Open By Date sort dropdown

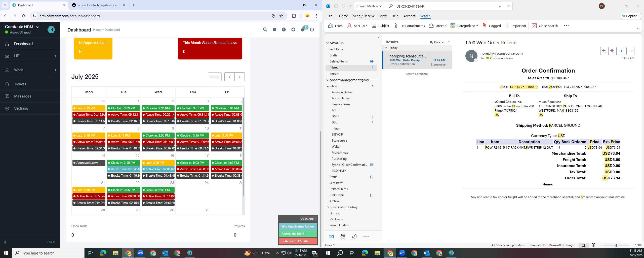437,42
